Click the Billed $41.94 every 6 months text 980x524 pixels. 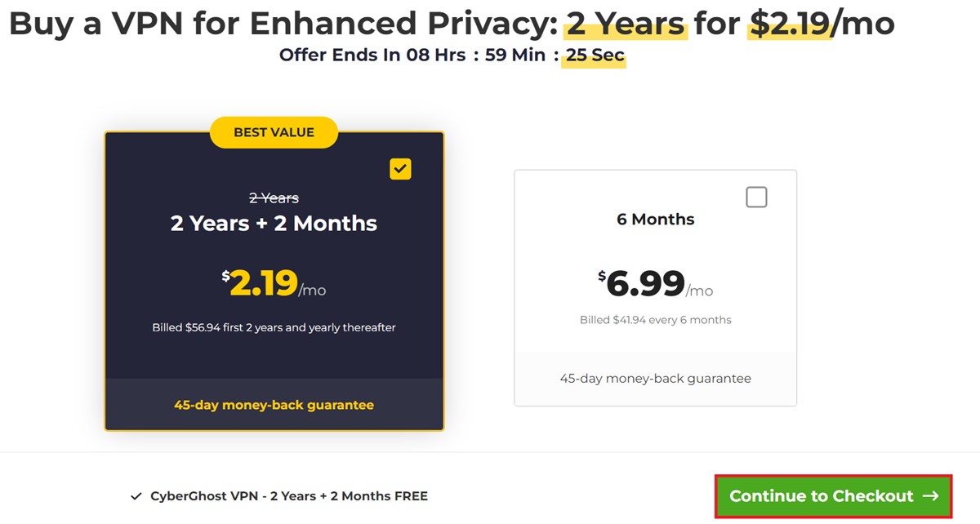coord(655,320)
